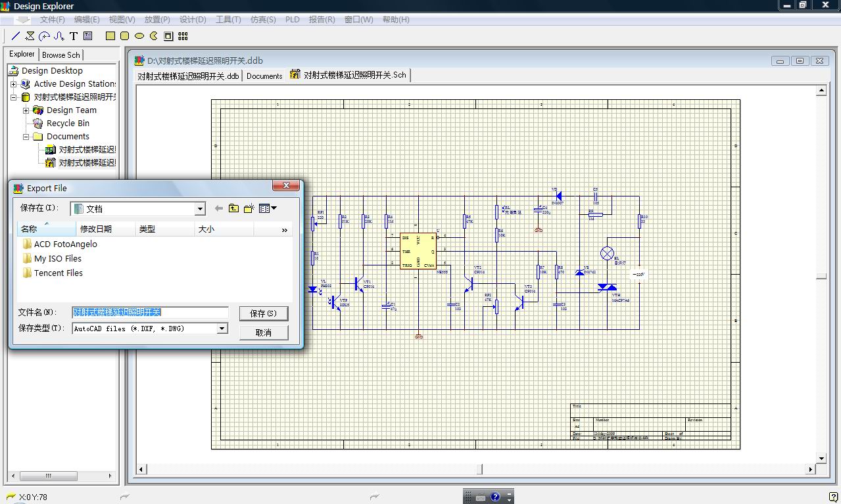The width and height of the screenshot is (841, 504).
Task: Collapse the 对射式楼梯延迟照明开关 database node
Action: 13,97
